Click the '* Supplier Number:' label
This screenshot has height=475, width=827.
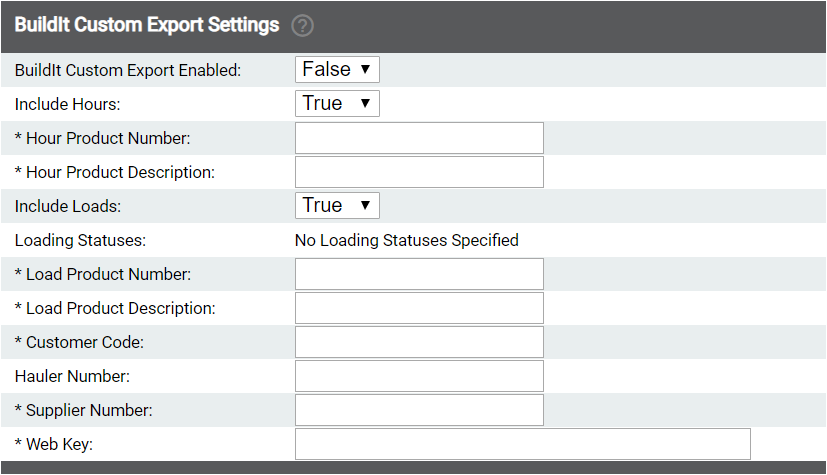83,410
